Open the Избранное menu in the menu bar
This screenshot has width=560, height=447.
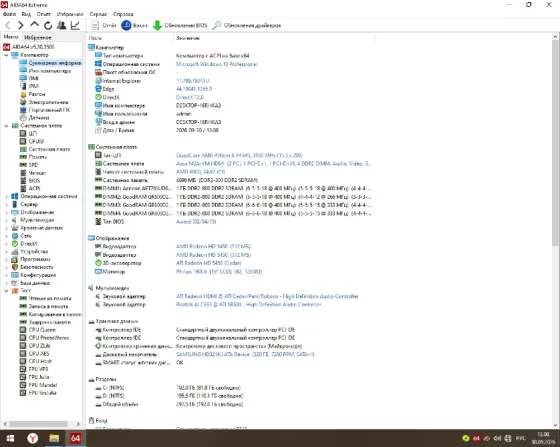(x=70, y=14)
